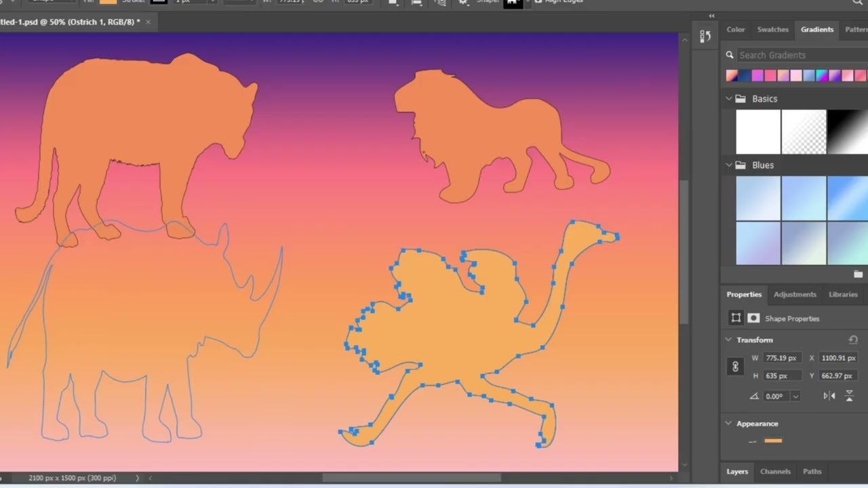Click the stroke indicator under Appearance
The width and height of the screenshot is (868, 488).
pyautogui.click(x=752, y=441)
